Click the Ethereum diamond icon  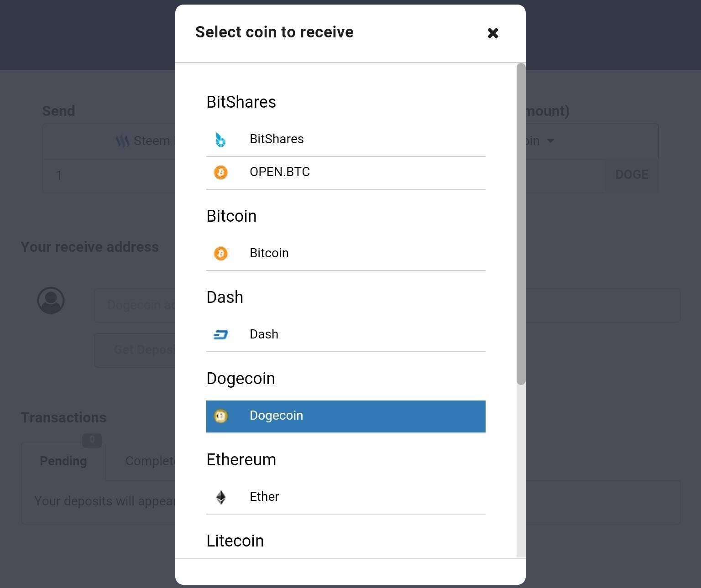tap(221, 497)
